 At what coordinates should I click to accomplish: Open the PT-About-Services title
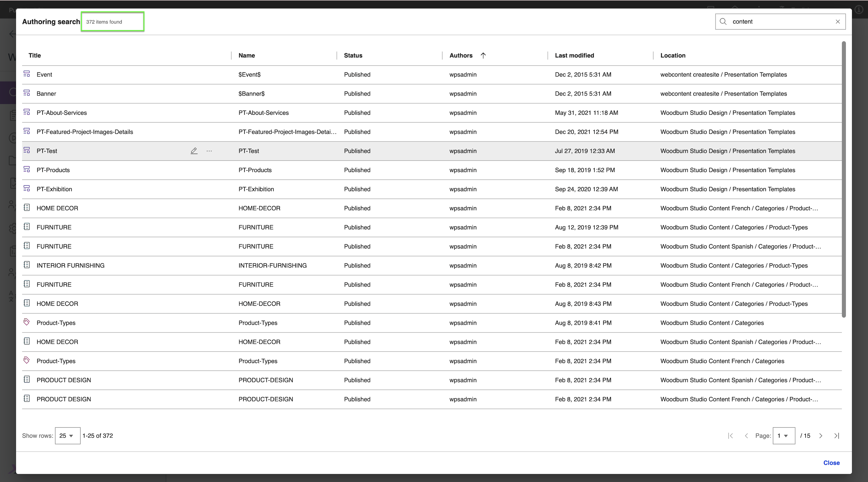[x=62, y=113]
